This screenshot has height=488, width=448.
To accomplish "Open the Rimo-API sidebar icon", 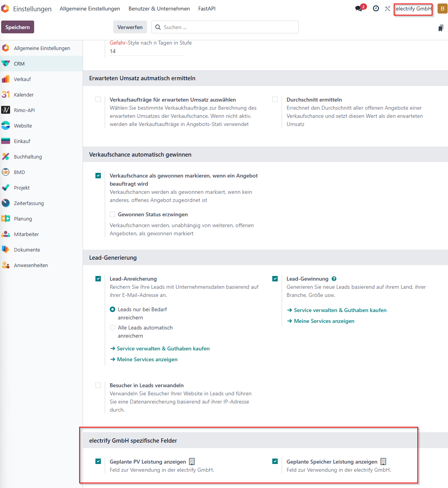I will pyautogui.click(x=5, y=110).
